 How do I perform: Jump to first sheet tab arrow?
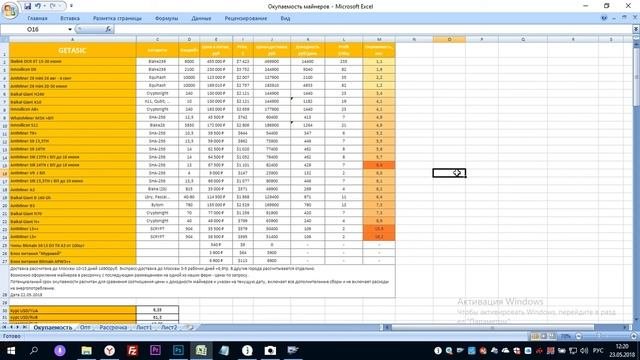(x=4, y=327)
